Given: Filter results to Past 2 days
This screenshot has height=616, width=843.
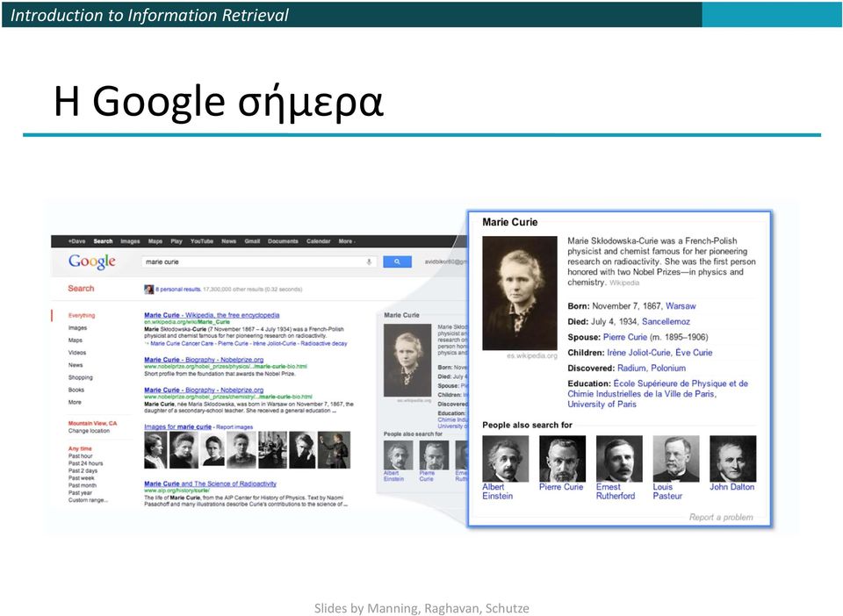Looking at the screenshot, I should point(83,470).
